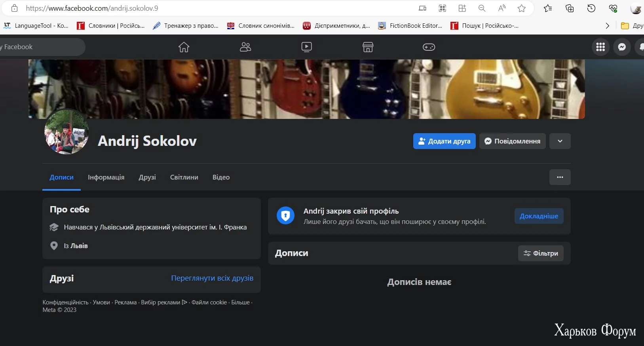Select Друзі tab
Viewport: 644px width, 346px height.
click(x=147, y=177)
